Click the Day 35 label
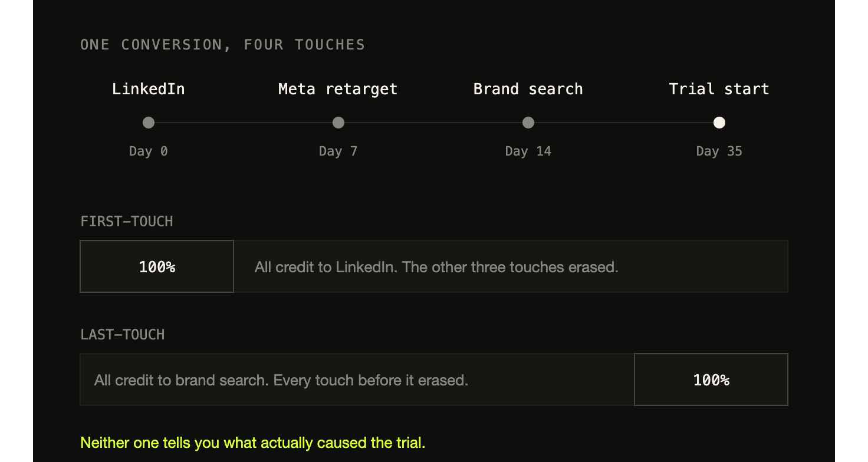Image resolution: width=868 pixels, height=462 pixels. (719, 151)
